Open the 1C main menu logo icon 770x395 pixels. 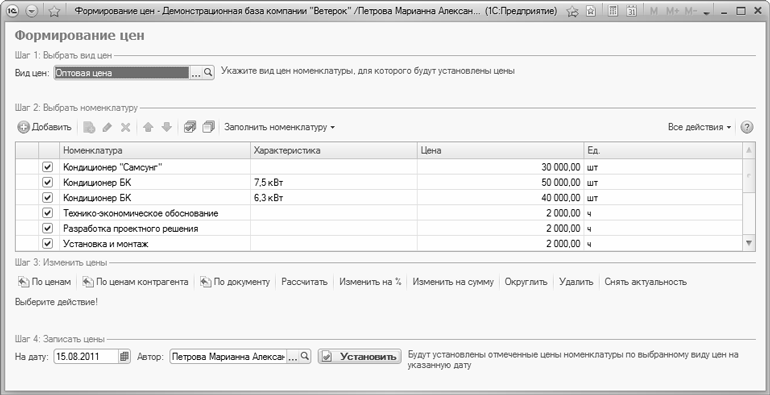coord(13,11)
